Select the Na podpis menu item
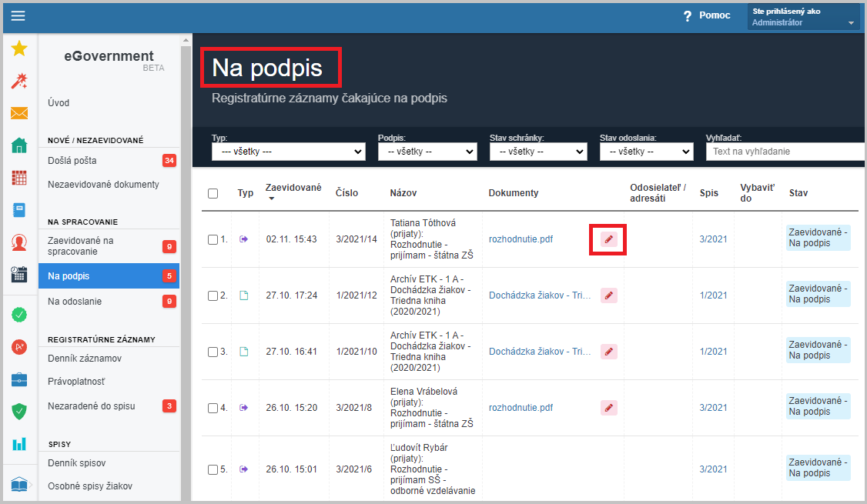 point(109,275)
